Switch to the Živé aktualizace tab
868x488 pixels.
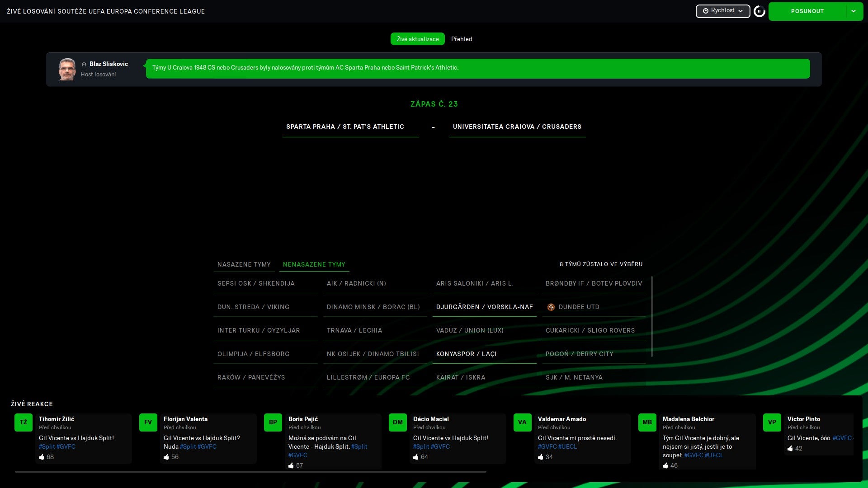tap(417, 39)
